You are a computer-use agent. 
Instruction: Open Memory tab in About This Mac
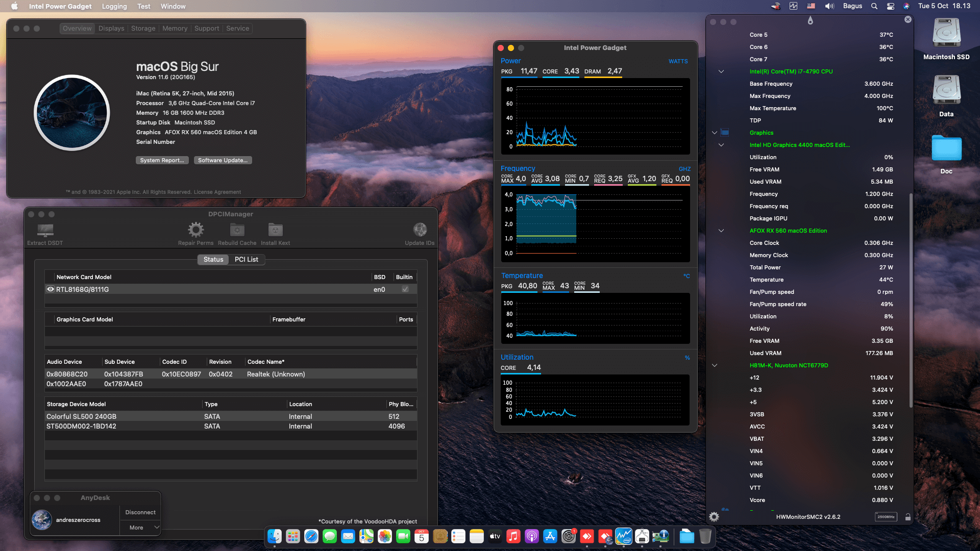pyautogui.click(x=175, y=29)
